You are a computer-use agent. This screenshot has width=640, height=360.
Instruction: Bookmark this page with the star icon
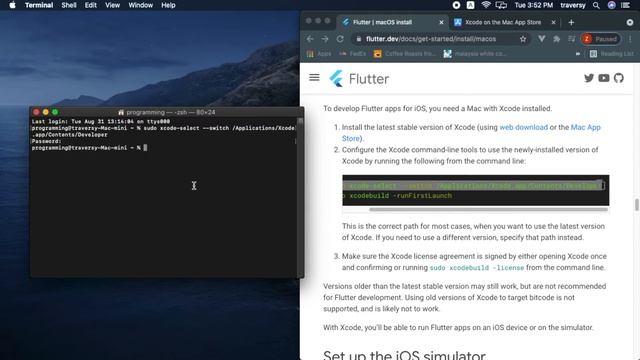(523, 39)
